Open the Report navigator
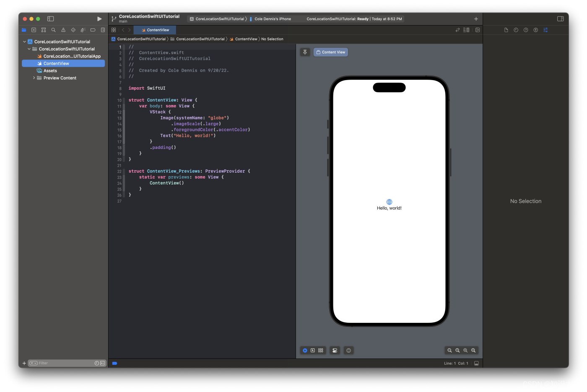The width and height of the screenshot is (587, 392). click(103, 30)
